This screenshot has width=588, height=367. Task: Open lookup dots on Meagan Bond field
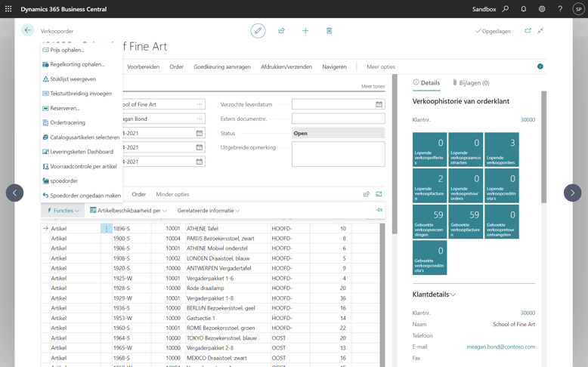200,119
